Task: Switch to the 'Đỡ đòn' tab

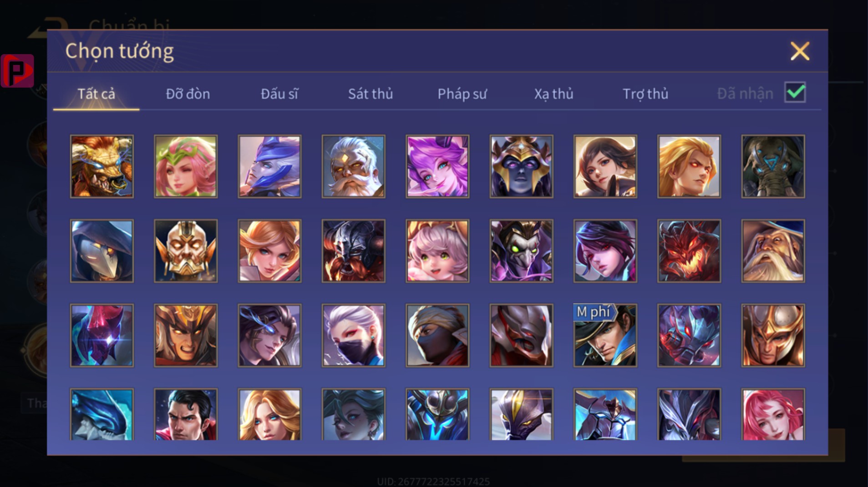Action: [x=188, y=94]
